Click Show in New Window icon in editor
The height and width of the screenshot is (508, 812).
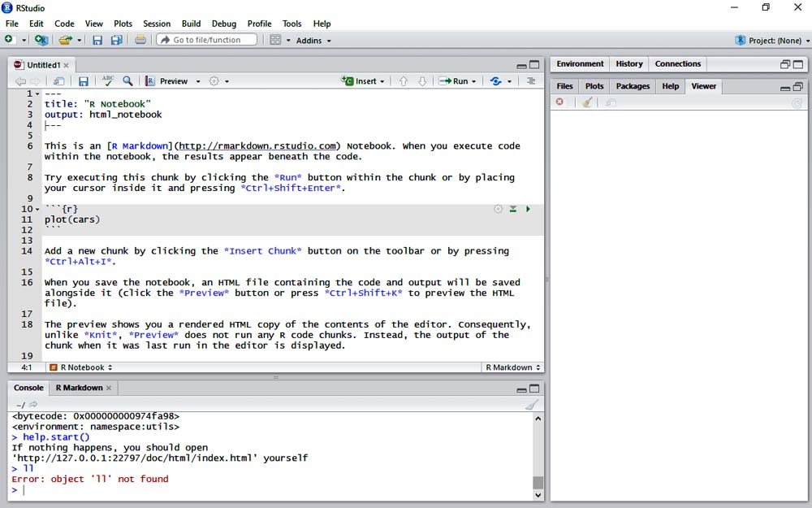tap(59, 81)
